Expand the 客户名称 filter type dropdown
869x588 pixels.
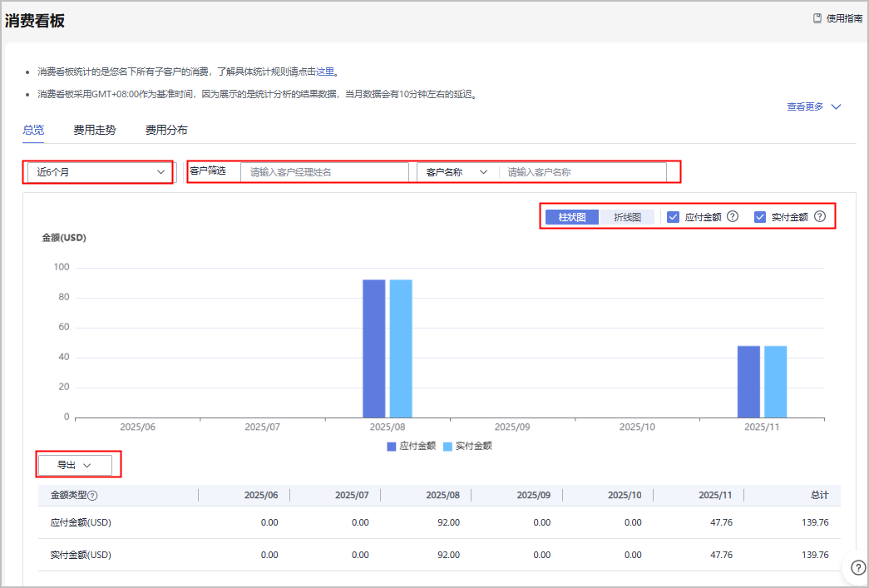click(x=457, y=172)
